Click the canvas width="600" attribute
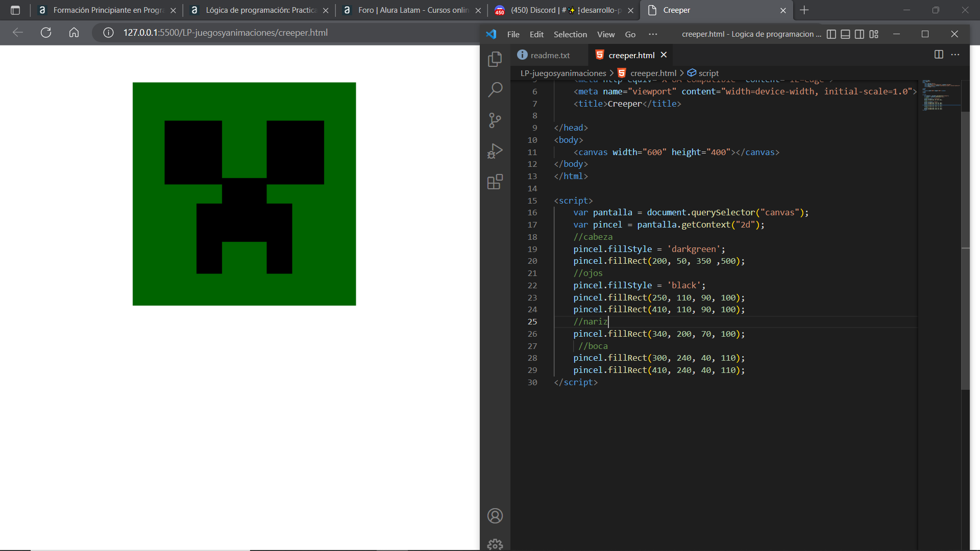The width and height of the screenshot is (980, 551). click(x=640, y=152)
